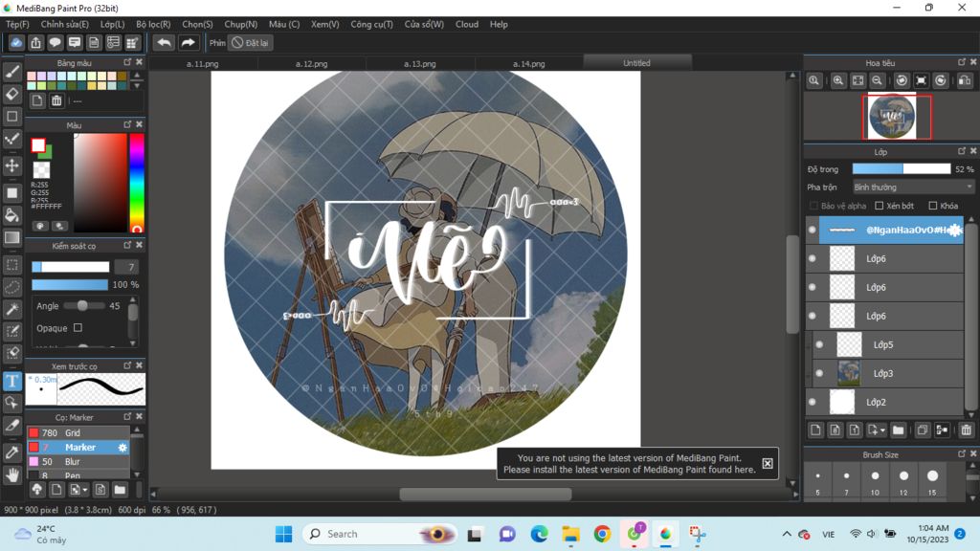Click the Redo arrow
The image size is (980, 551).
click(188, 42)
